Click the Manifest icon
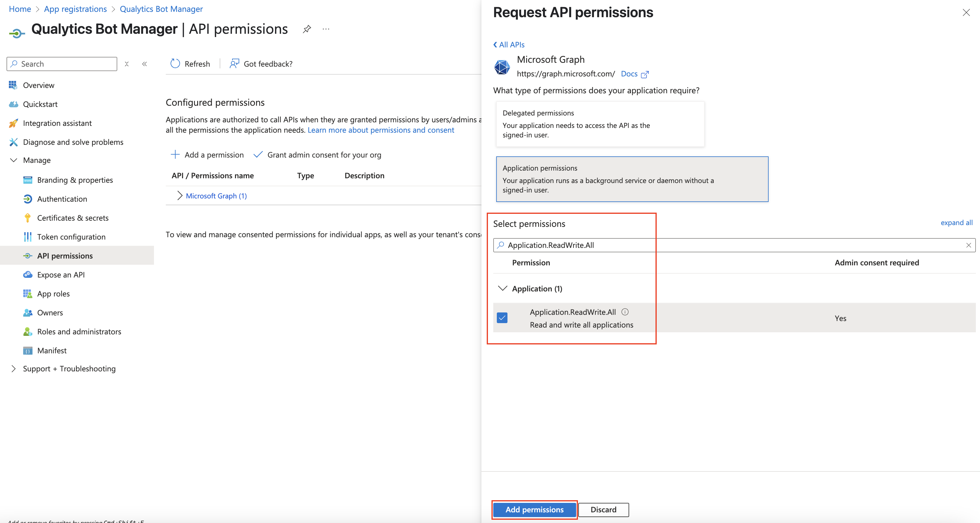 28,351
